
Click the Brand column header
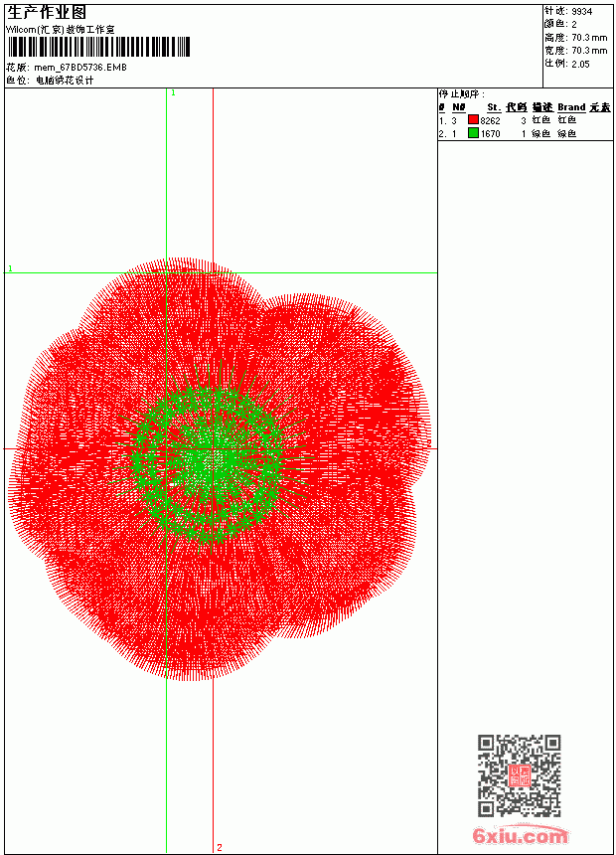(571, 107)
